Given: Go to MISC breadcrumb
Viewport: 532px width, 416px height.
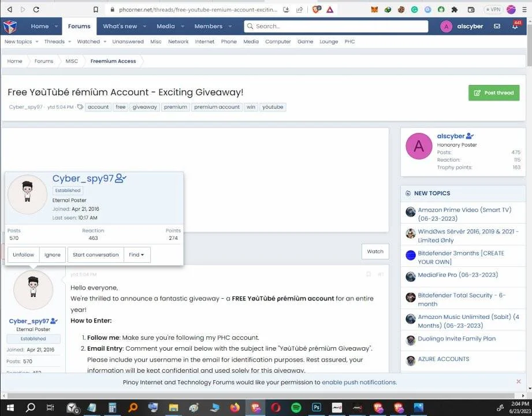Looking at the screenshot, I should (x=72, y=61).
